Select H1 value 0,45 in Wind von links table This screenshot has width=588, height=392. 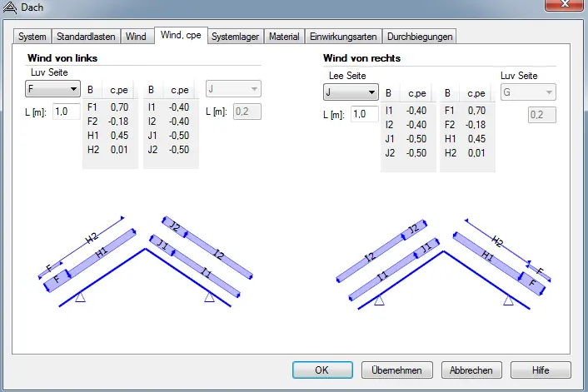(119, 136)
